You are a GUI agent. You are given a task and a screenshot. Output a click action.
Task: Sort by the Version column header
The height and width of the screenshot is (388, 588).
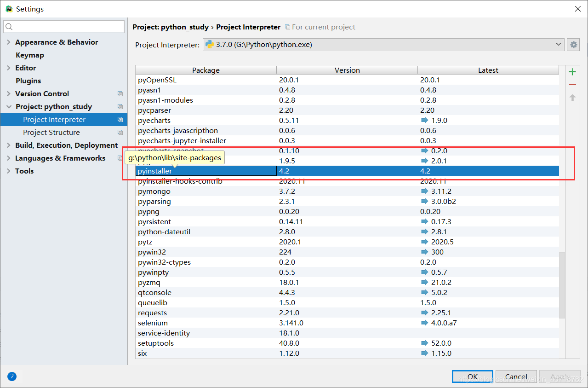tap(347, 70)
